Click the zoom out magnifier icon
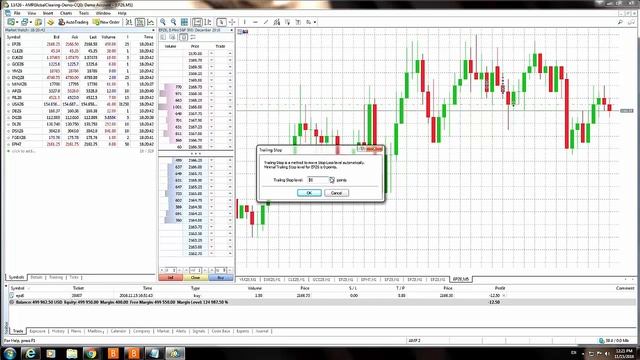This screenshot has width=640, height=360. (173, 22)
